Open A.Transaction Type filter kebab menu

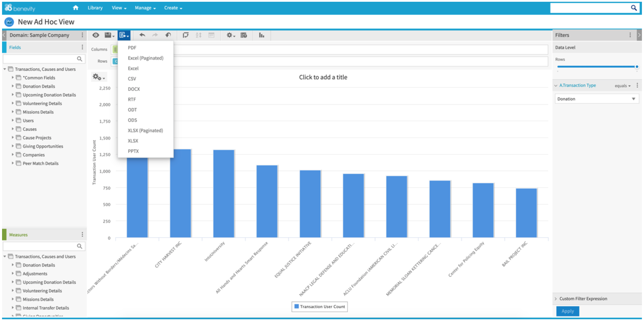point(637,85)
